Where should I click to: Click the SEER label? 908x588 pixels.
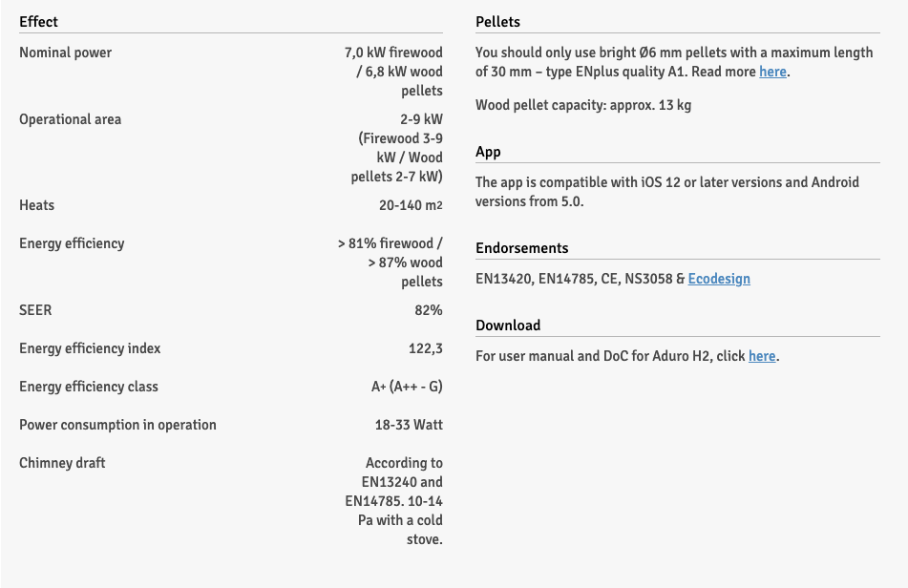coord(35,310)
